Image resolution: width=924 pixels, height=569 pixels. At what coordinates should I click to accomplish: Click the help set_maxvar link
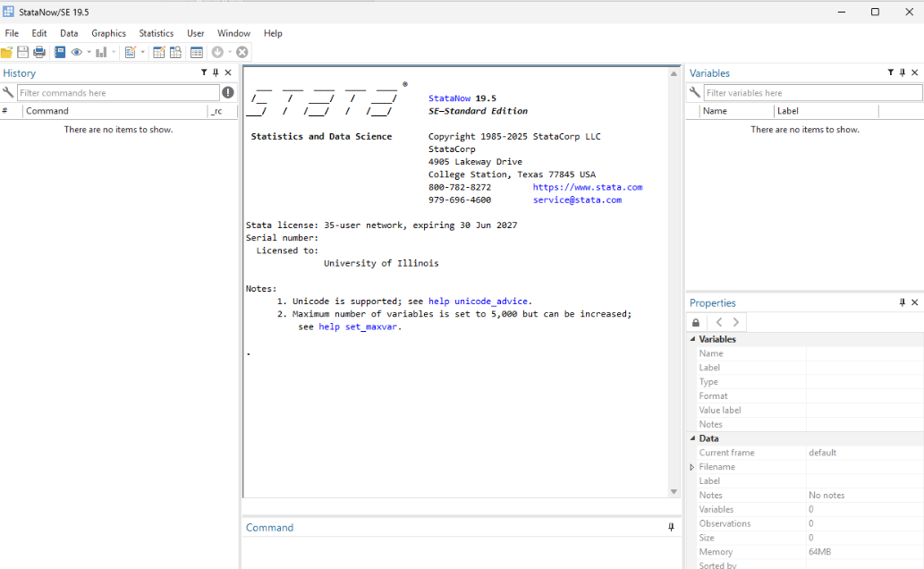358,327
